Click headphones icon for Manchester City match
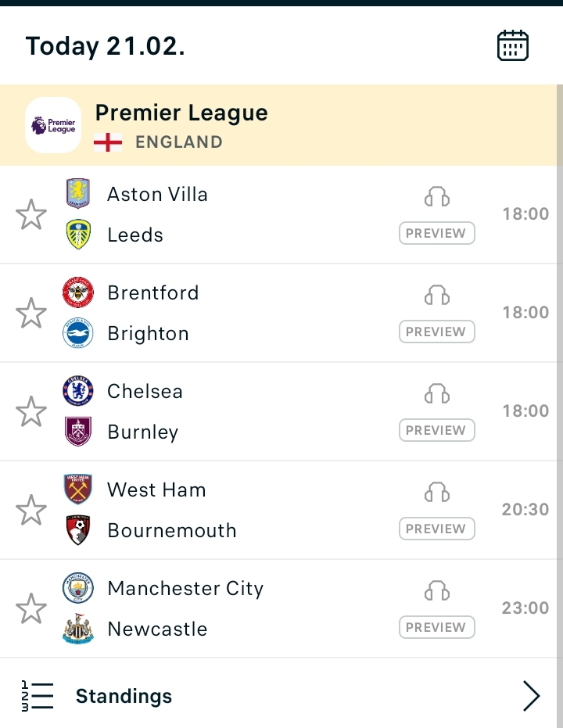This screenshot has height=728, width=563. [437, 590]
